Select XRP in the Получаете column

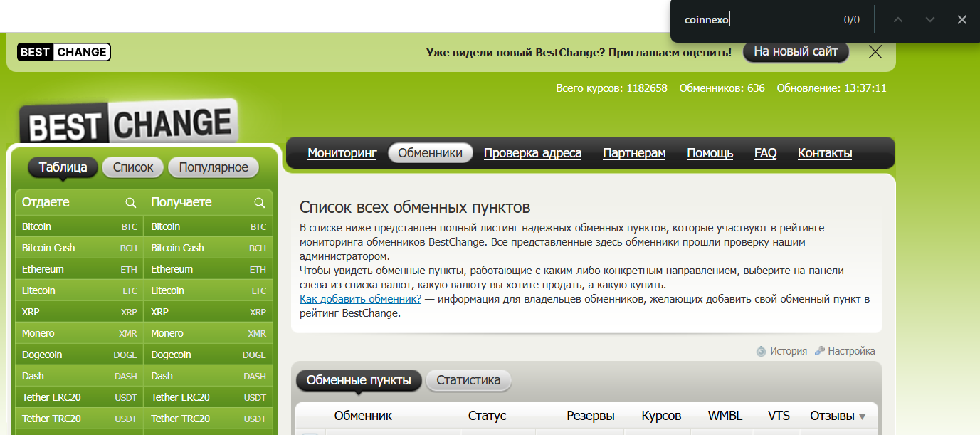tap(209, 312)
